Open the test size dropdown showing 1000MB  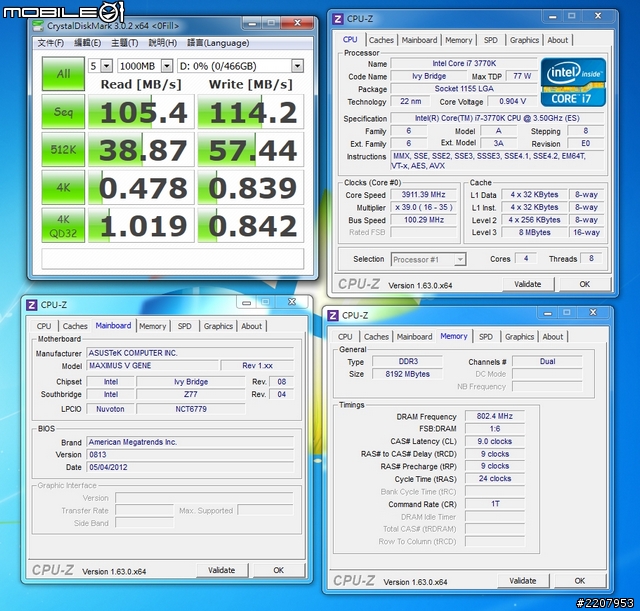point(145,66)
